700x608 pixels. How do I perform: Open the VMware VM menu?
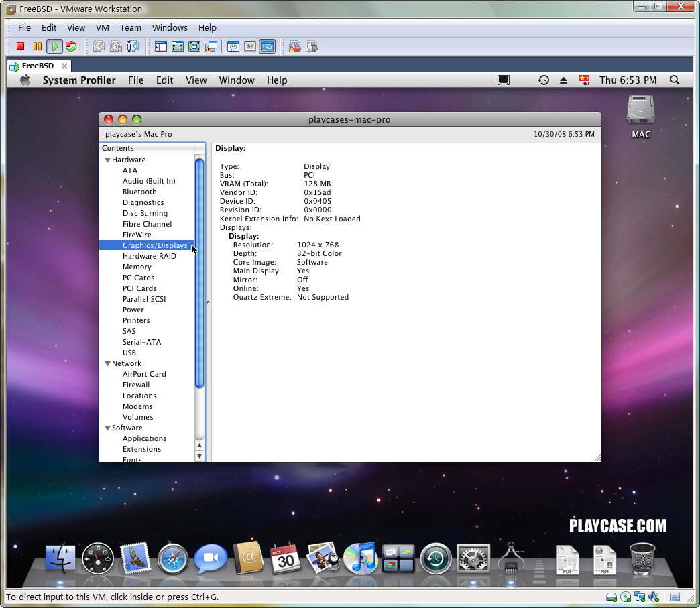(x=102, y=27)
